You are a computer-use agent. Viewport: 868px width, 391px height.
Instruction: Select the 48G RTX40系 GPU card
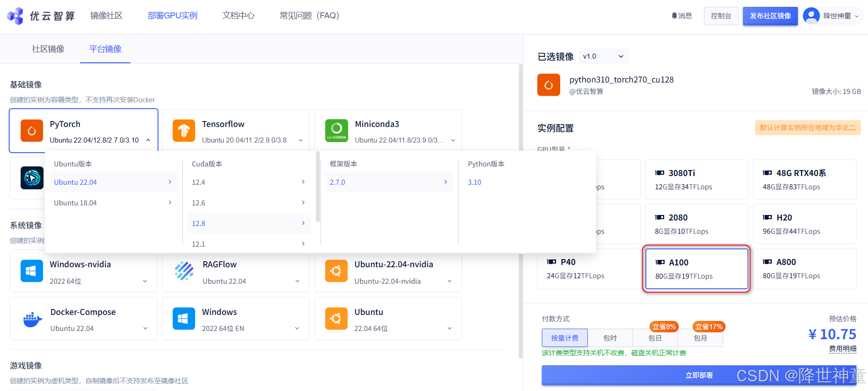[805, 180]
